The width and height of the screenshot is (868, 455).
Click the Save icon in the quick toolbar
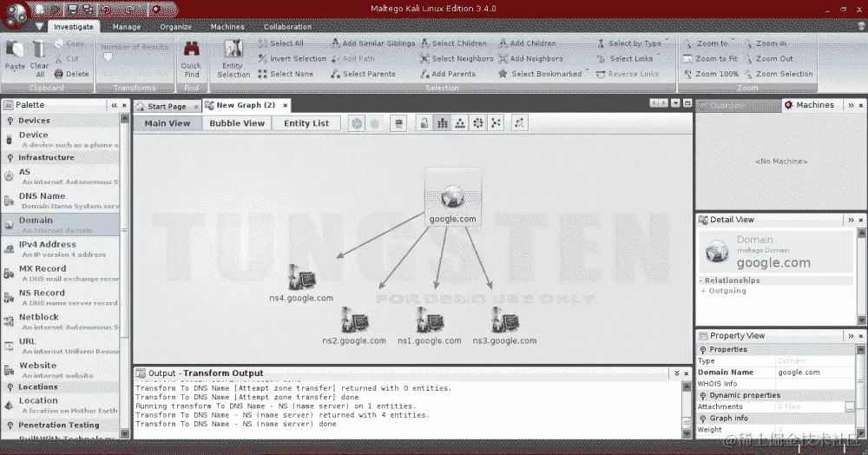coord(72,10)
